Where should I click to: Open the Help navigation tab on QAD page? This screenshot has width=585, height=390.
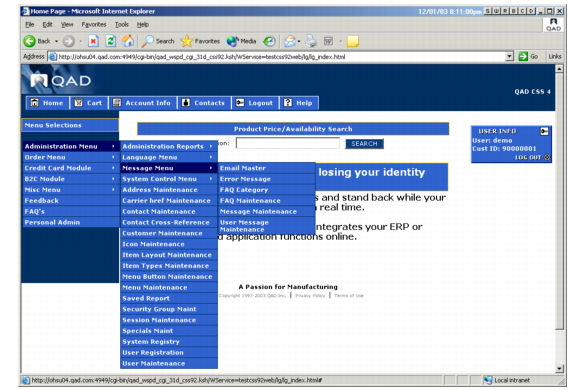pyautogui.click(x=299, y=103)
